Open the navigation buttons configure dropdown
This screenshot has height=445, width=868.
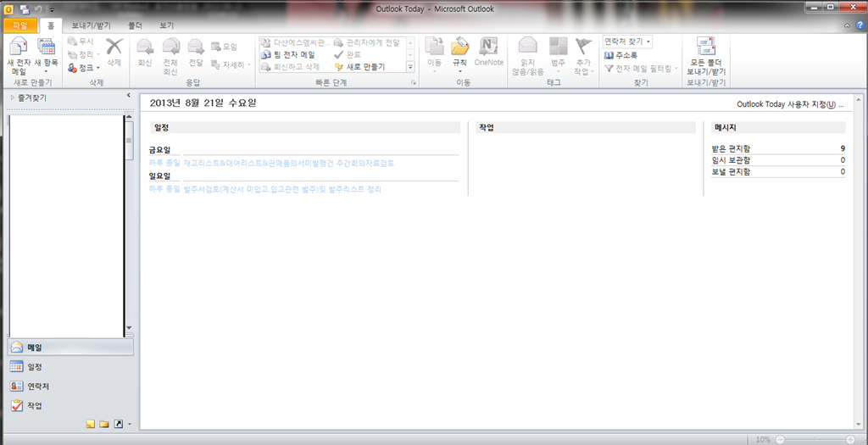pyautogui.click(x=130, y=425)
